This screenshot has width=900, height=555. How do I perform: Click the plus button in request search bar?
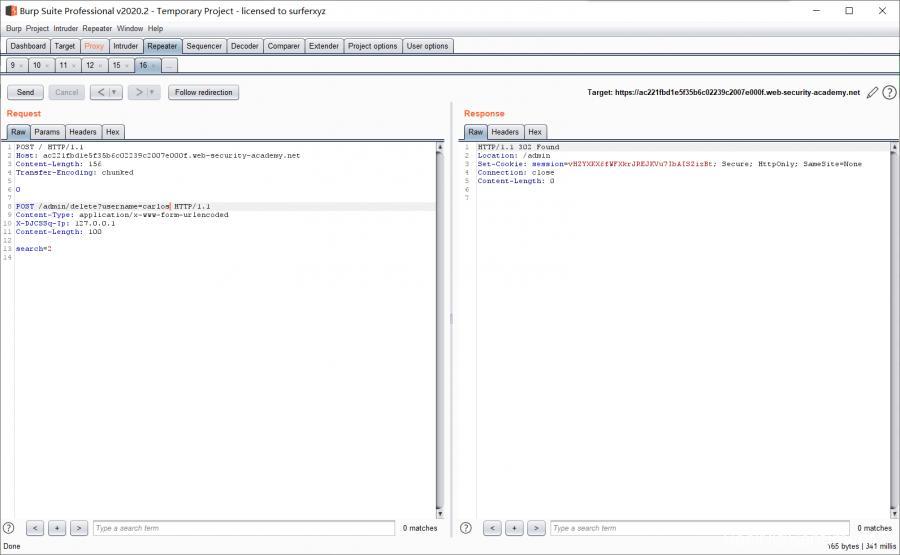pos(57,528)
